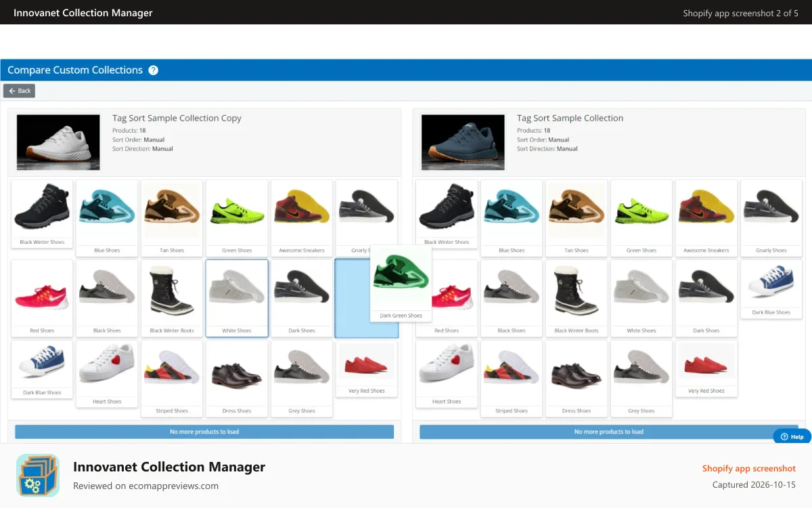Select Dress Shoes in right collection
The image size is (812, 508).
tap(577, 378)
